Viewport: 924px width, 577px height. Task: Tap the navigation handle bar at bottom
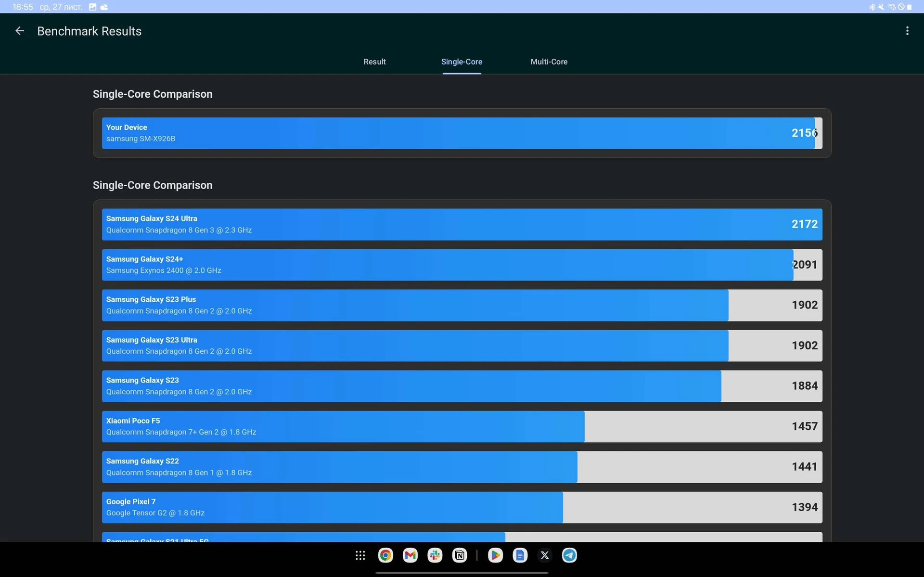[x=462, y=573]
